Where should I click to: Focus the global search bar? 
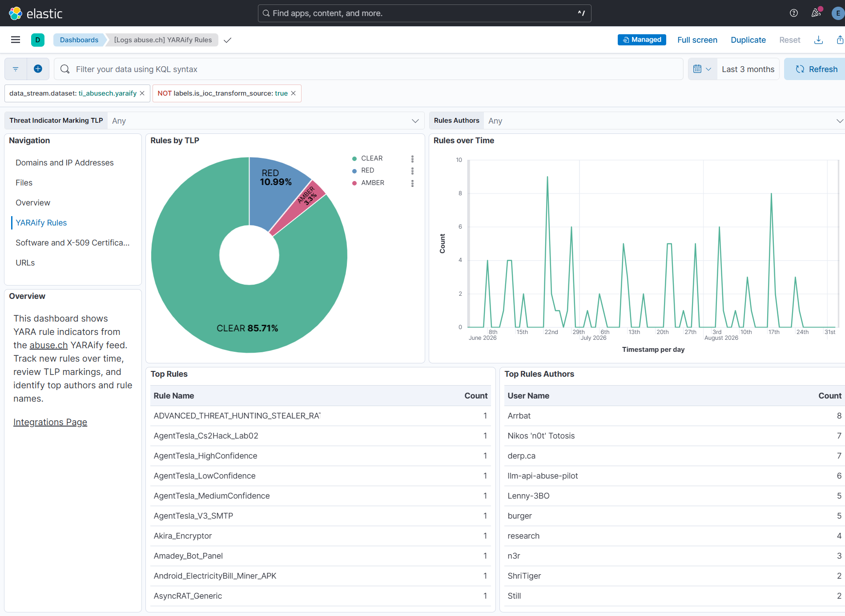(424, 13)
